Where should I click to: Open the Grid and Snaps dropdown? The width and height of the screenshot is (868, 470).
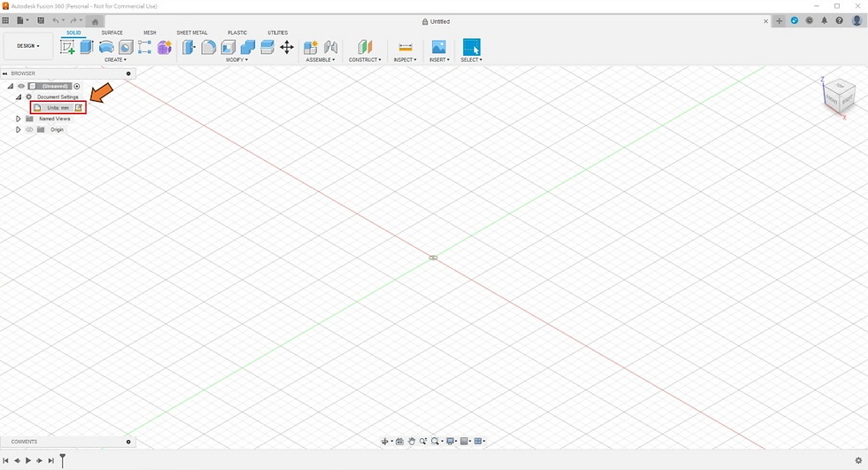pos(466,442)
